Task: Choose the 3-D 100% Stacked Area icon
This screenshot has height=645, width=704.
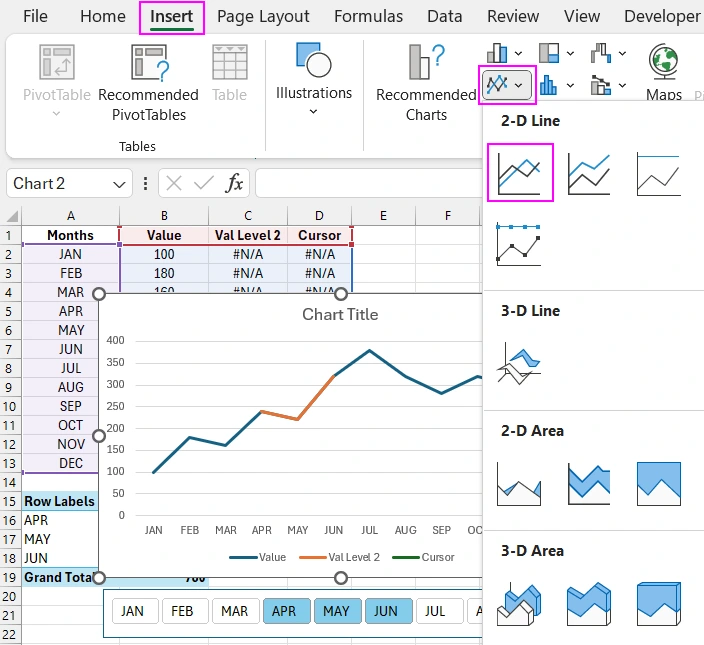Action: [x=658, y=604]
